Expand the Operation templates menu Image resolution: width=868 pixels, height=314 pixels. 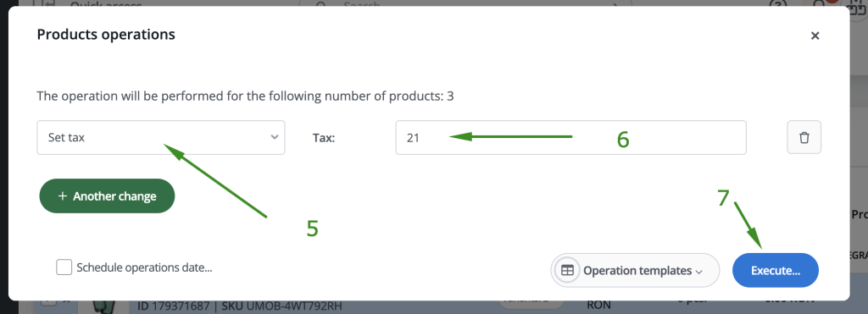pyautogui.click(x=635, y=270)
